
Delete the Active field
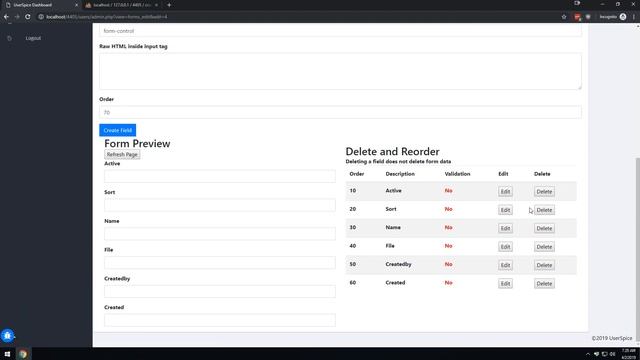pyautogui.click(x=544, y=191)
